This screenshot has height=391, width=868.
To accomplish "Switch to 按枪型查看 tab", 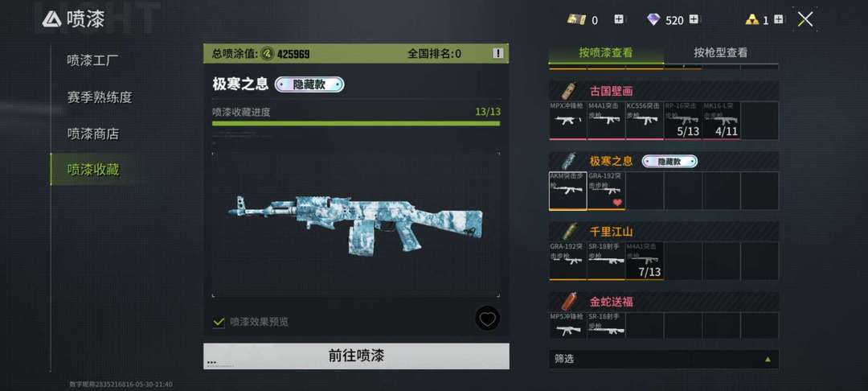I will (x=721, y=52).
